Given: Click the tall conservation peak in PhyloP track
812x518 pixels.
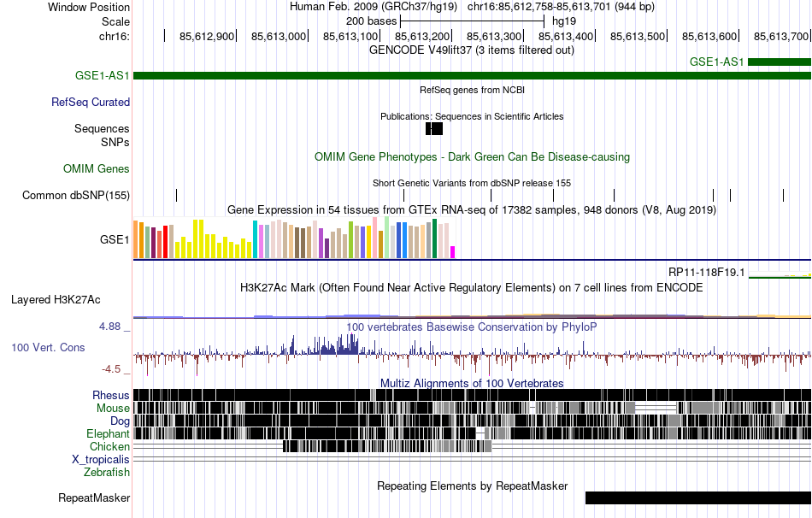Looking at the screenshot, I should pyautogui.click(x=351, y=344).
